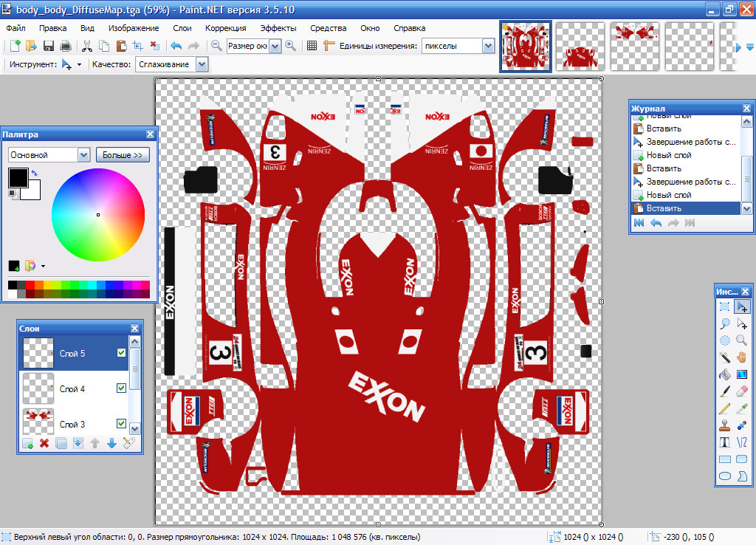Click Add New Layer button in Слои panel
This screenshot has height=545, width=756.
tap(27, 443)
